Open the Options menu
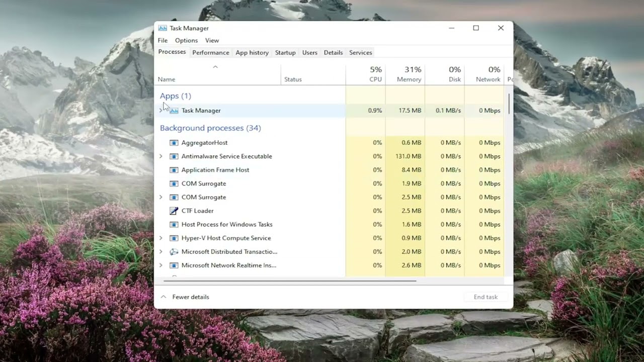 coord(186,40)
